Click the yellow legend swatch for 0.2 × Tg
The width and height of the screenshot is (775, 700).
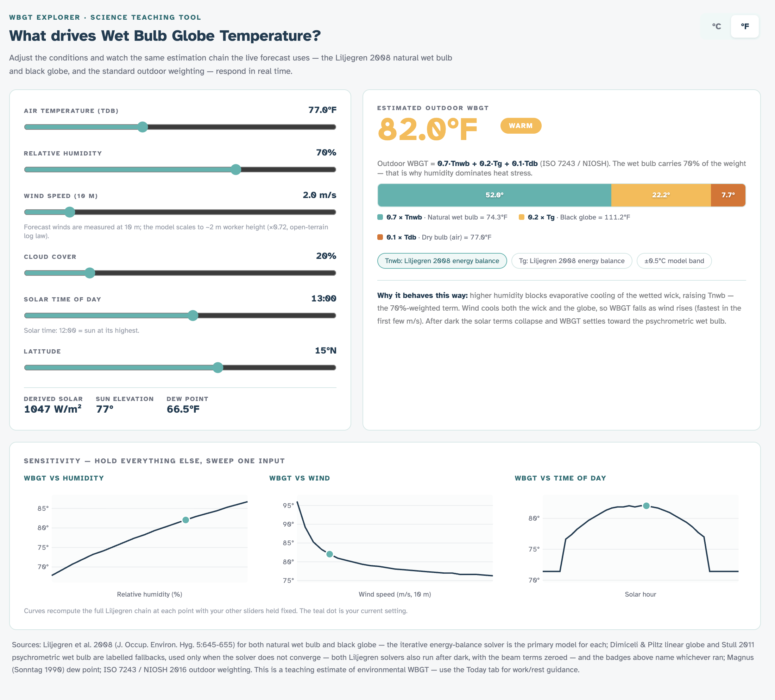(522, 217)
